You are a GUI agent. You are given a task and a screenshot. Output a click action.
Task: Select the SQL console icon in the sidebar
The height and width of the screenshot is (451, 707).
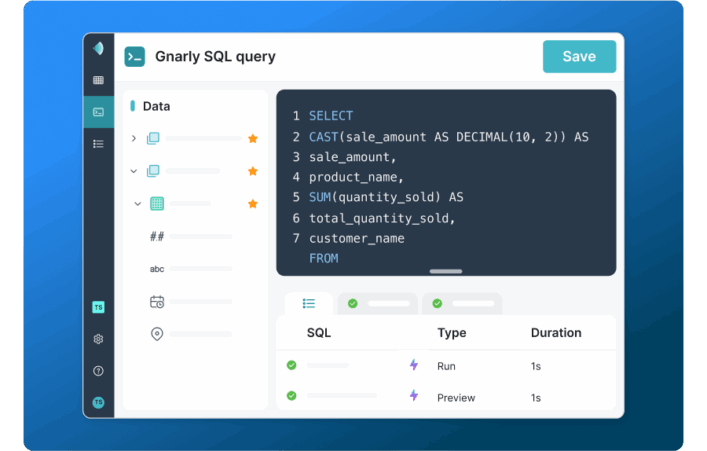[x=98, y=112]
